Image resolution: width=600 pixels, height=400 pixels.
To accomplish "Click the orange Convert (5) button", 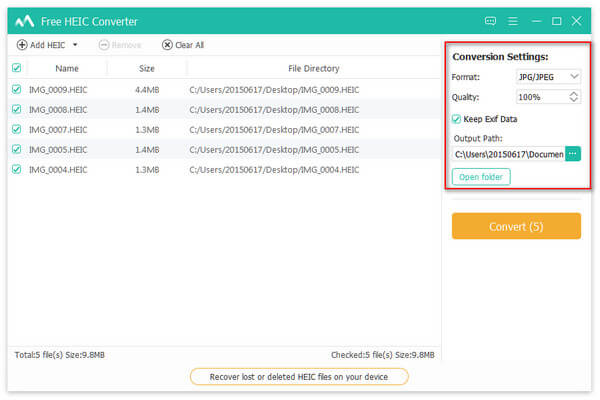I will [516, 226].
